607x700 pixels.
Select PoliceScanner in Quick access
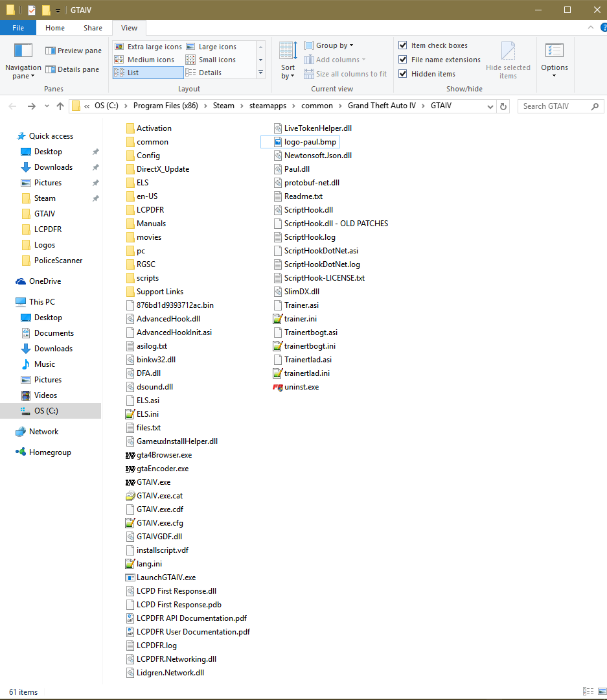click(x=58, y=261)
